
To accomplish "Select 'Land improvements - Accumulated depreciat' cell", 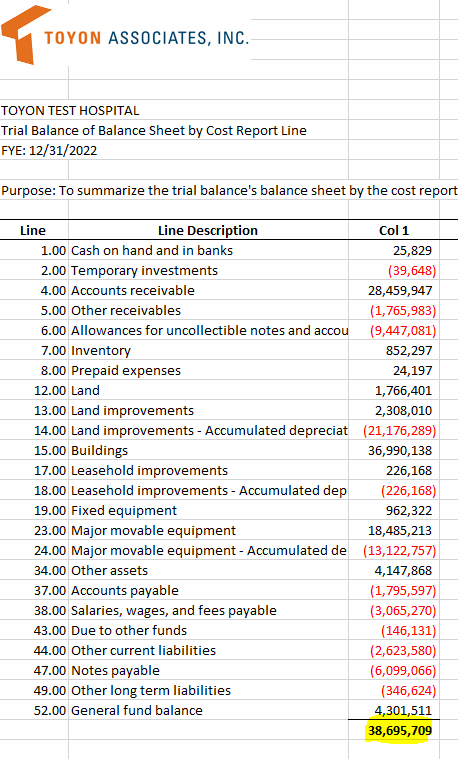I will pos(208,430).
